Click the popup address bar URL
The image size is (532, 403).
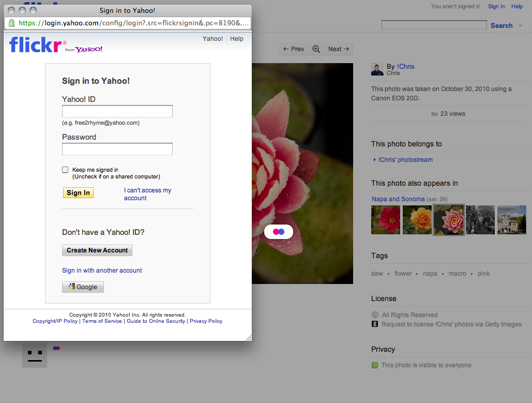tap(134, 23)
